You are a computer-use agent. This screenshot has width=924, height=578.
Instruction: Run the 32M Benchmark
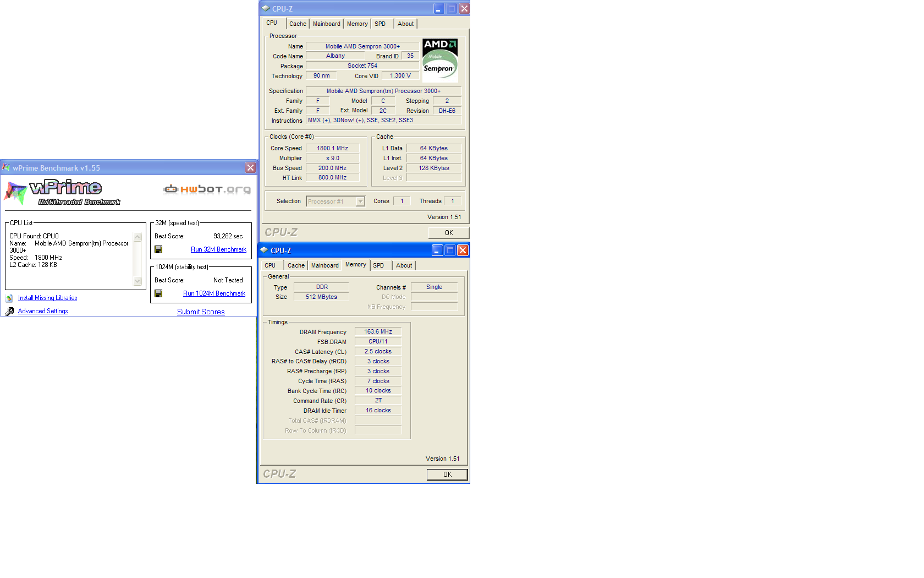(218, 249)
